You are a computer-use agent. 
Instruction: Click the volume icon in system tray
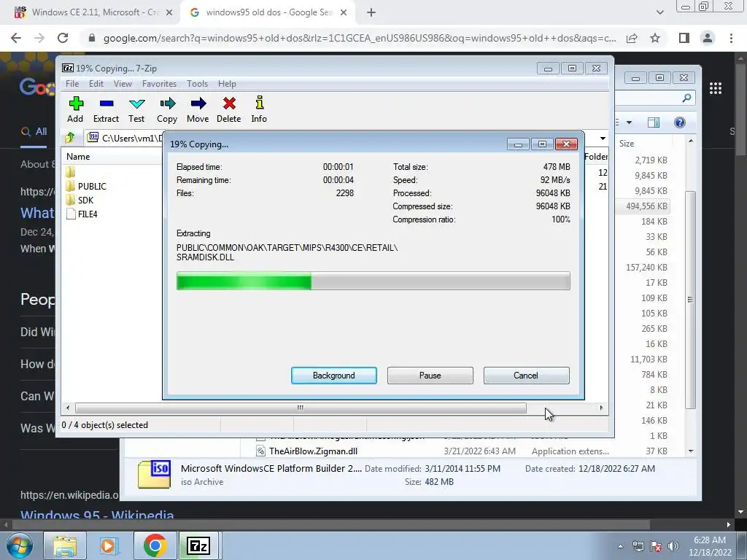[673, 547]
